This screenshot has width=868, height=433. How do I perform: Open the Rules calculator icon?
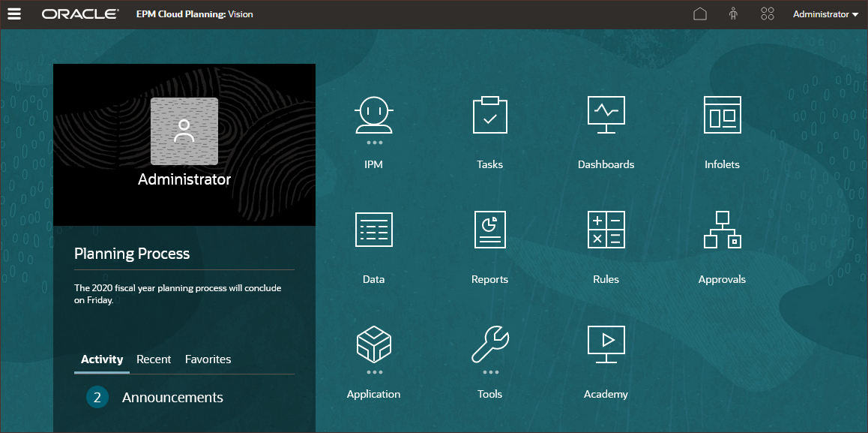tap(606, 230)
